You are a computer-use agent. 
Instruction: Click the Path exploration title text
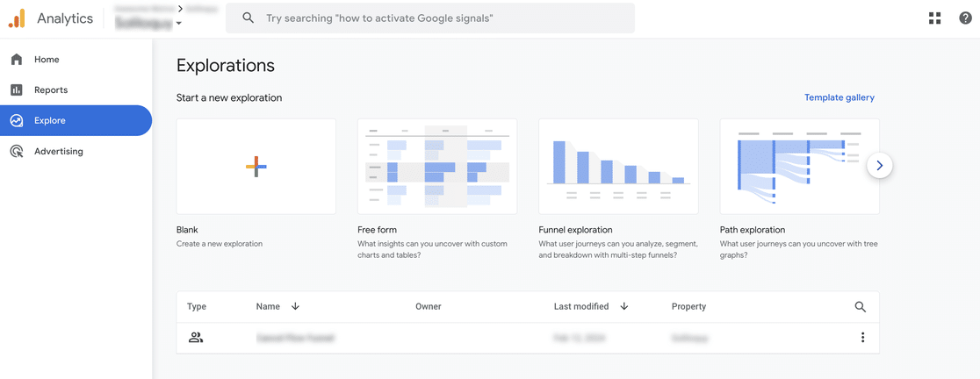pyautogui.click(x=753, y=230)
